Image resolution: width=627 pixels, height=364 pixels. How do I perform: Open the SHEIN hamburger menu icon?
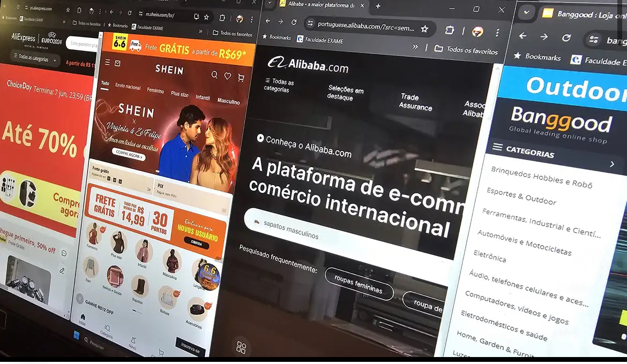click(107, 62)
